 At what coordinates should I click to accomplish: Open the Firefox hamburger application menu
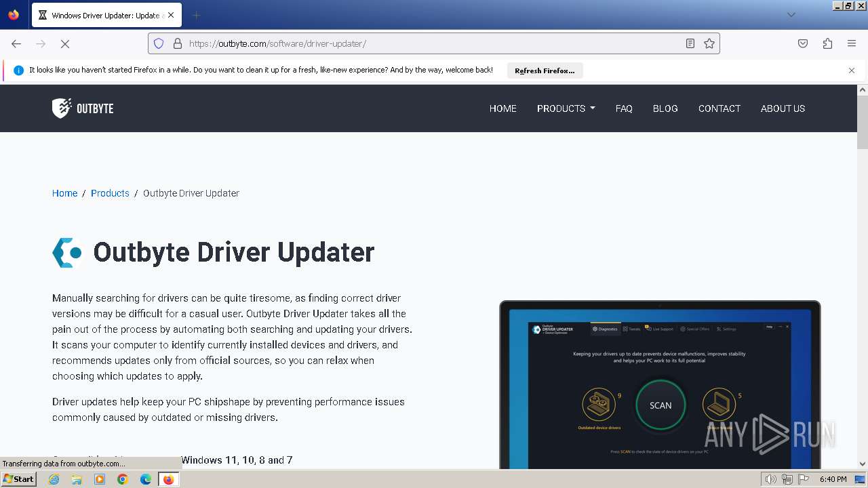click(852, 43)
